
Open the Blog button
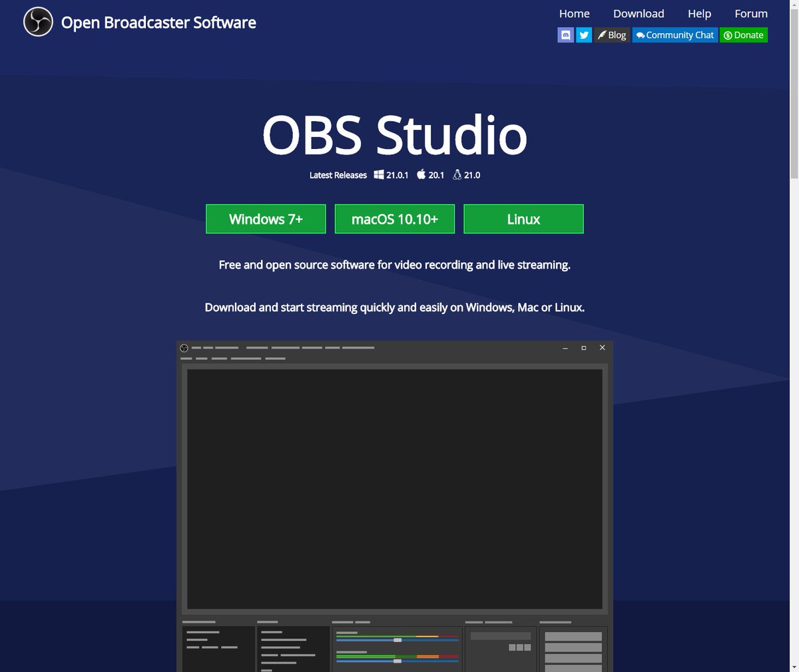[612, 35]
